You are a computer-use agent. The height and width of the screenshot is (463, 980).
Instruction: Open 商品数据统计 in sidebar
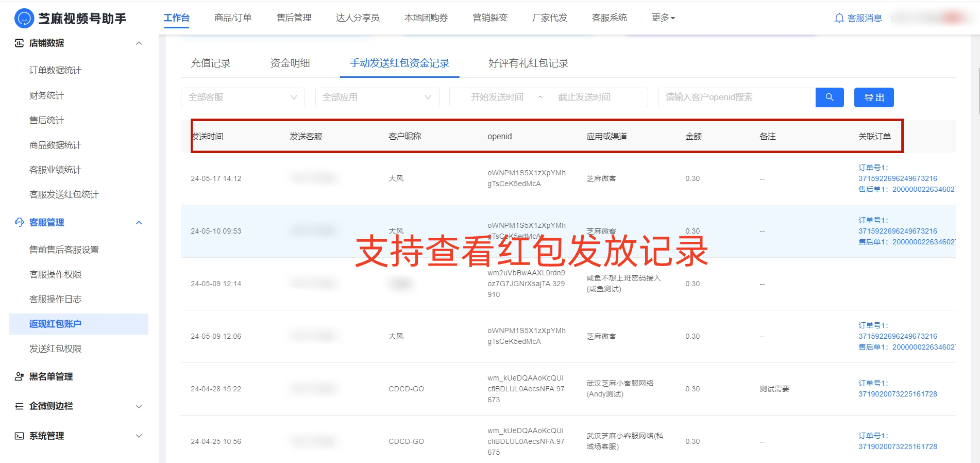pos(55,145)
